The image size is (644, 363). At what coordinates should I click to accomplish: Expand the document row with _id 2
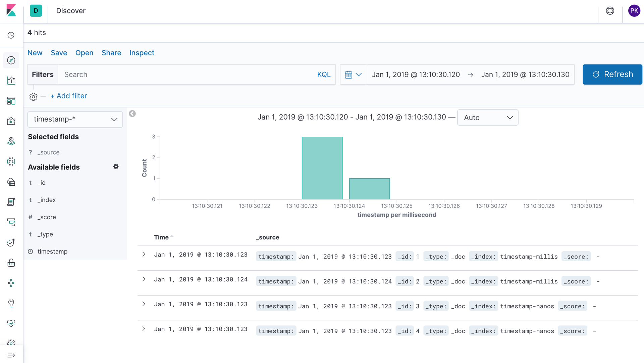pos(144,279)
